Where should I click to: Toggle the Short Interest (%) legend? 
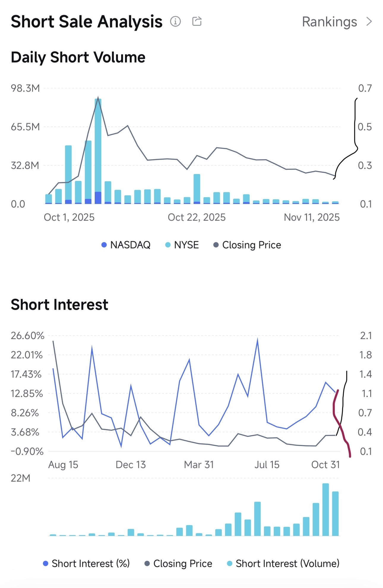(86, 563)
